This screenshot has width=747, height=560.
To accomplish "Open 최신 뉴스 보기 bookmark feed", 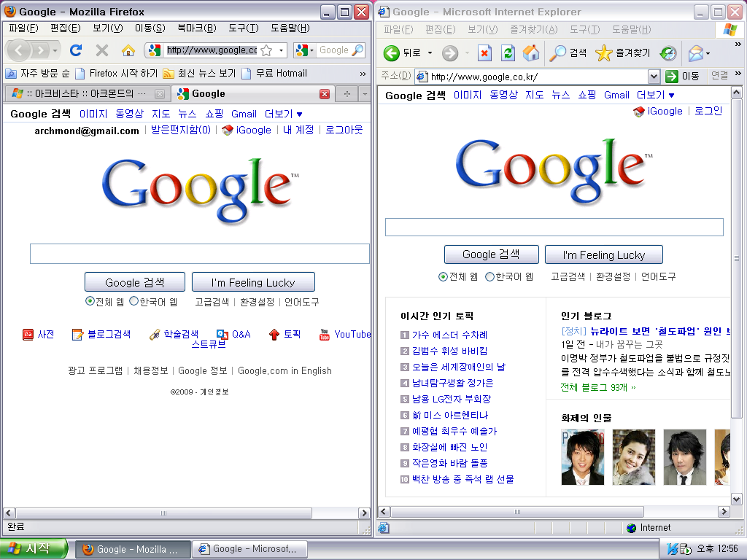I will [199, 74].
